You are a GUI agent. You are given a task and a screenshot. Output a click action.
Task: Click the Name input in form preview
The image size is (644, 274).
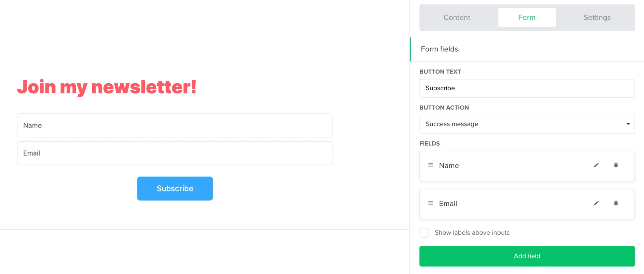[175, 126]
